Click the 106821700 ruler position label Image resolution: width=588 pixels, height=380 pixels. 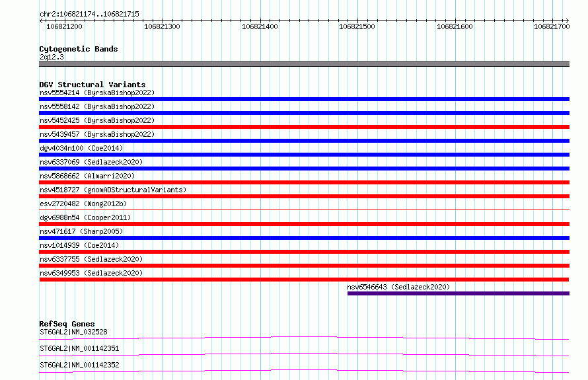[552, 26]
